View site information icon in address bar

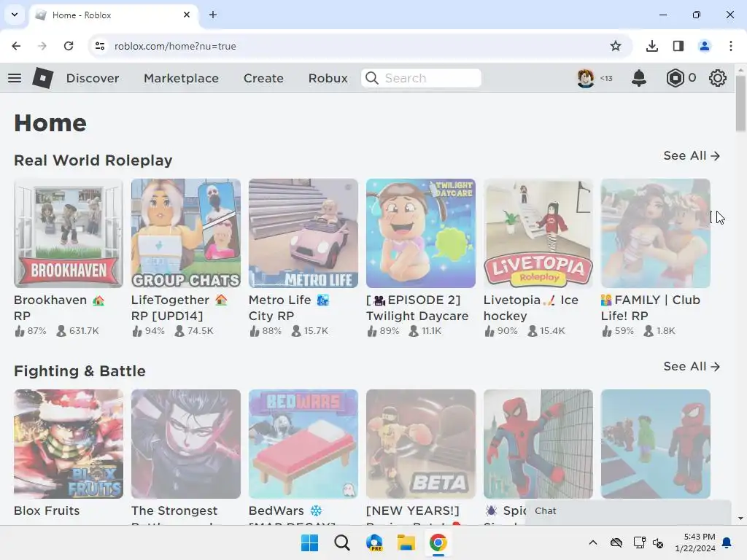coord(100,46)
